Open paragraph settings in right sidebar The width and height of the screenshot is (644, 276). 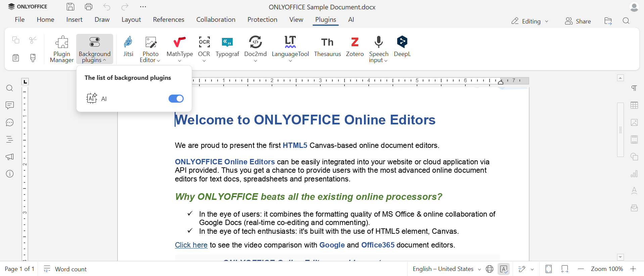point(634,88)
